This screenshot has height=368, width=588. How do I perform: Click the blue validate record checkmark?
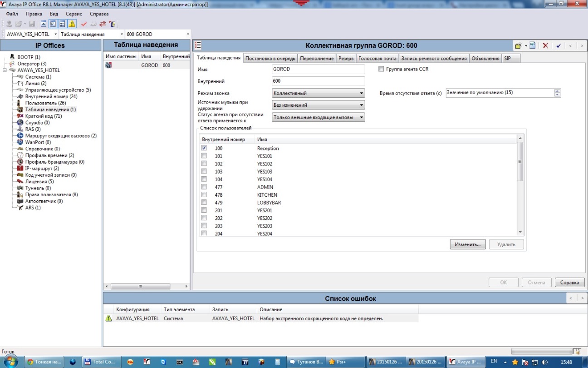[559, 46]
